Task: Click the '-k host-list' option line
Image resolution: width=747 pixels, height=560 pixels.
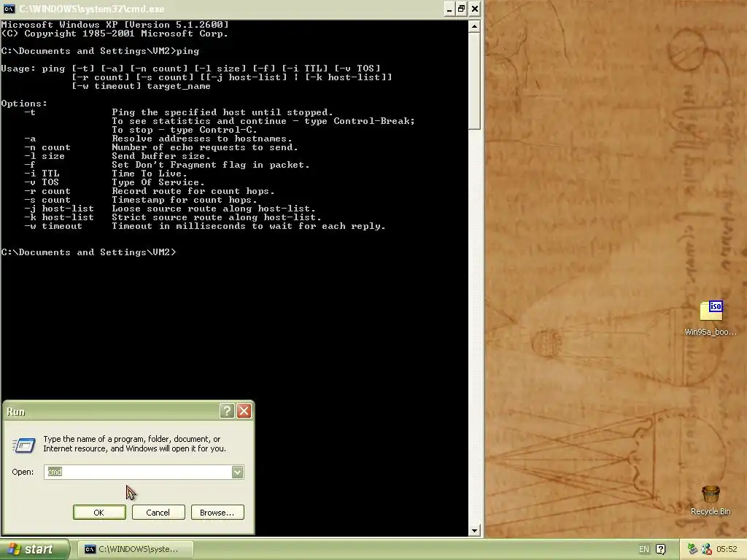Action: pos(173,217)
